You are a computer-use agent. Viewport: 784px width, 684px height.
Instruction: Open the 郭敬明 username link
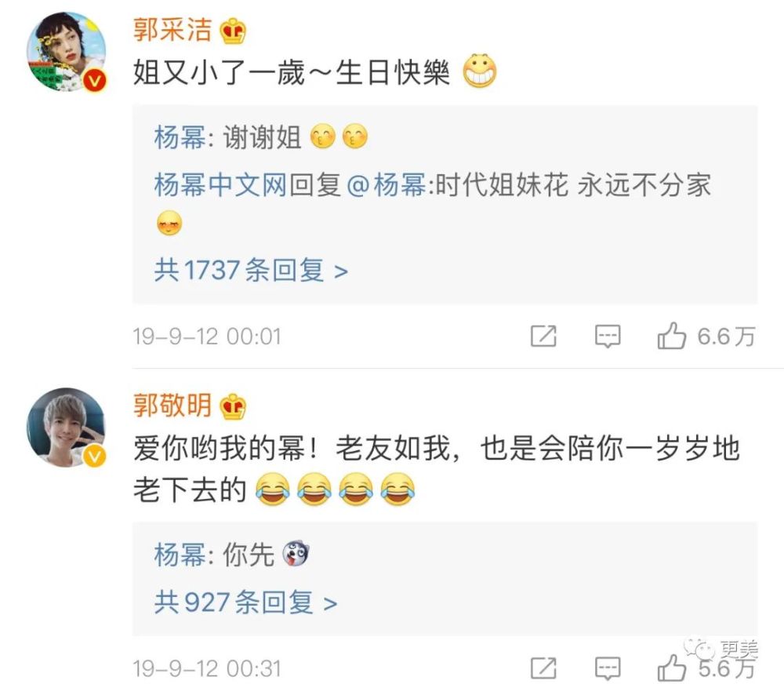click(172, 405)
